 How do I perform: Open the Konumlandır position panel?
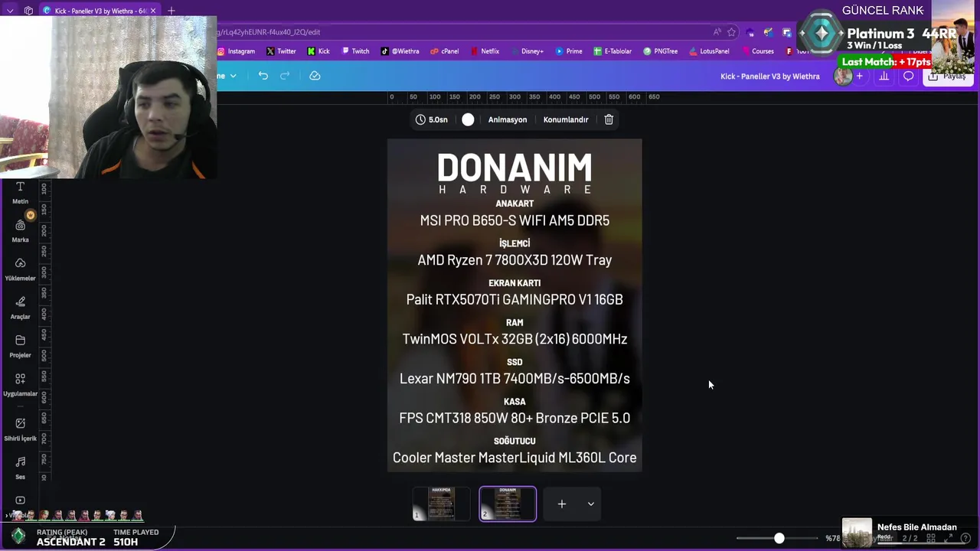point(566,119)
